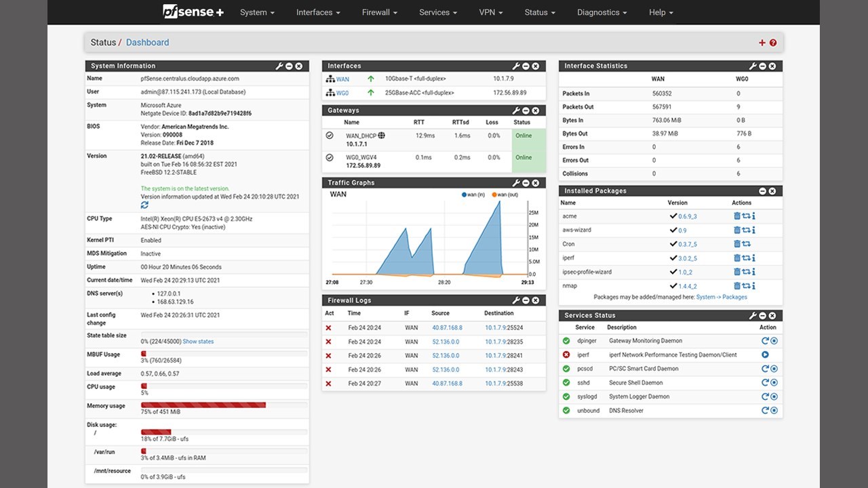View info for the iperf package
The image size is (868, 488).
[753, 258]
